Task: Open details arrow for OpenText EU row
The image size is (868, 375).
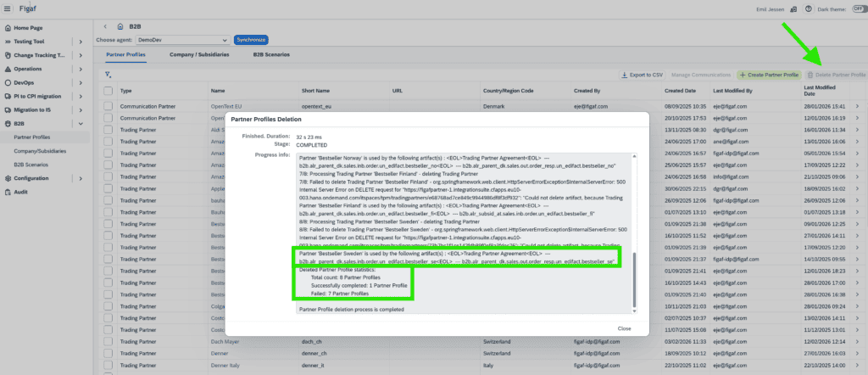Action: pyautogui.click(x=858, y=106)
